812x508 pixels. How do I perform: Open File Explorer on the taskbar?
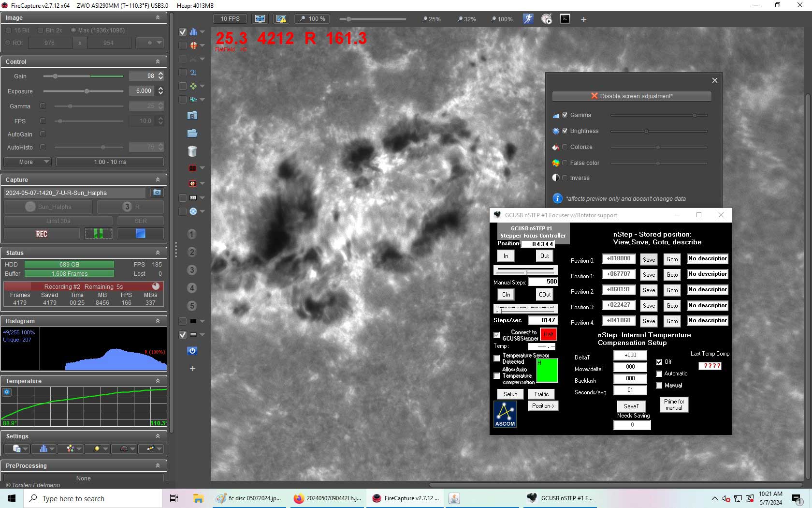click(x=198, y=498)
